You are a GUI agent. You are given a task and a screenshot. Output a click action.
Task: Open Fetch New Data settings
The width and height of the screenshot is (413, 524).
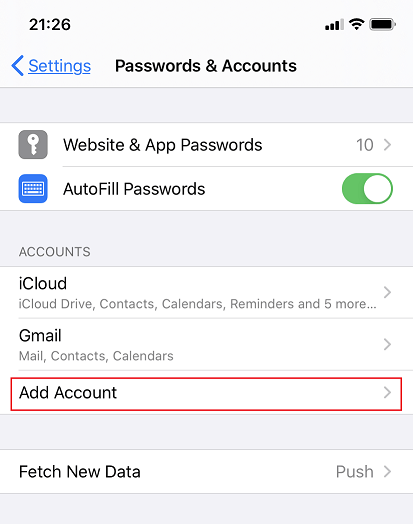click(206, 472)
